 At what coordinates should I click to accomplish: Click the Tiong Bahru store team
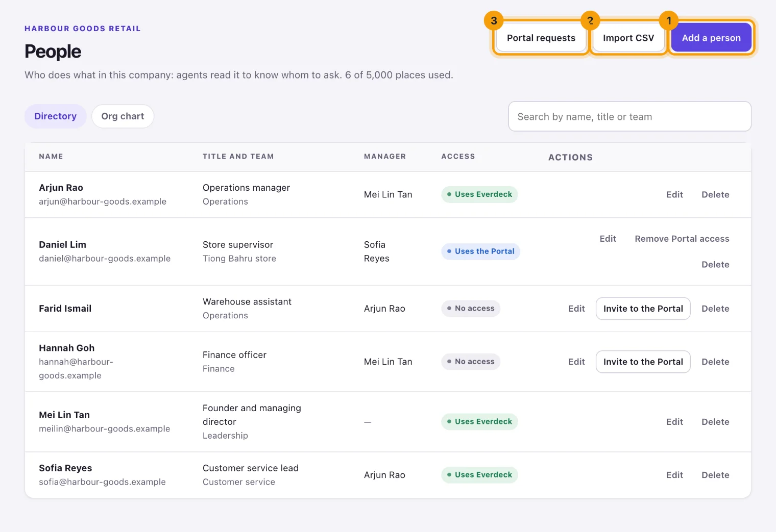click(239, 259)
